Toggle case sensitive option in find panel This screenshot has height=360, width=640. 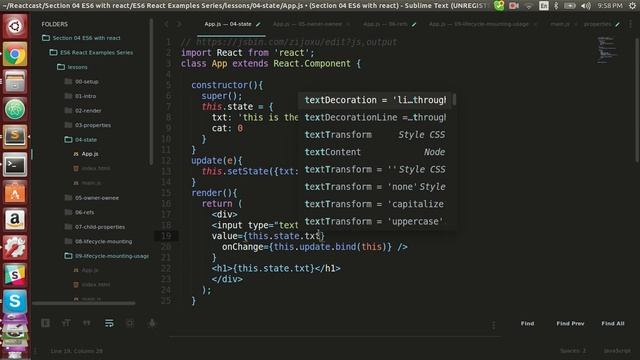[66, 323]
